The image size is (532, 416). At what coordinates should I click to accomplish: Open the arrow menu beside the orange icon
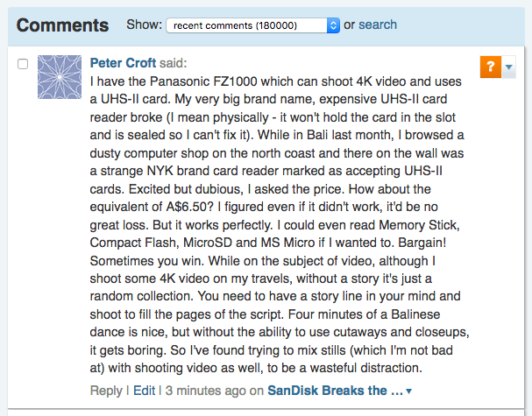(x=509, y=67)
